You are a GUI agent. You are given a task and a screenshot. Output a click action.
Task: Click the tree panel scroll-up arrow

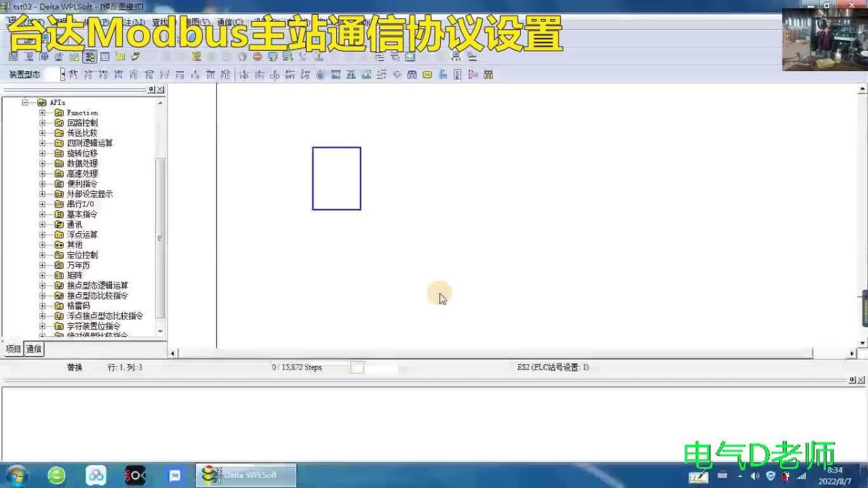pyautogui.click(x=161, y=103)
